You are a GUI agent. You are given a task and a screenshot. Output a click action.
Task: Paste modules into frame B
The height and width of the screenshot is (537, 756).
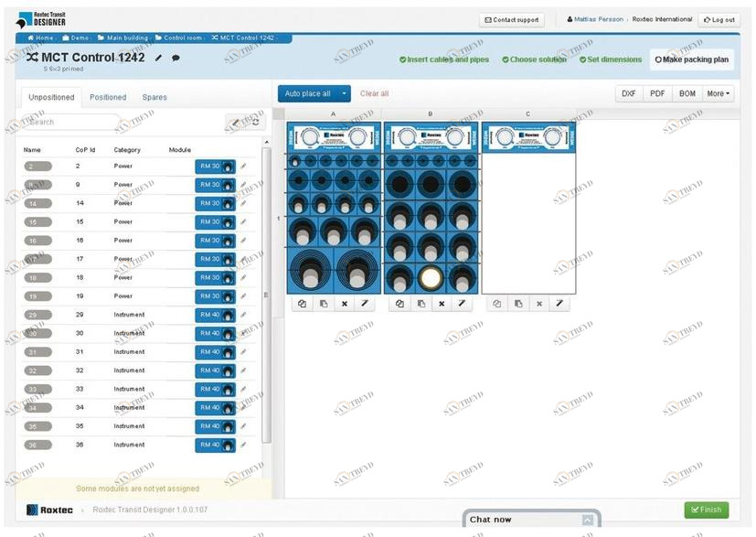coord(421,303)
